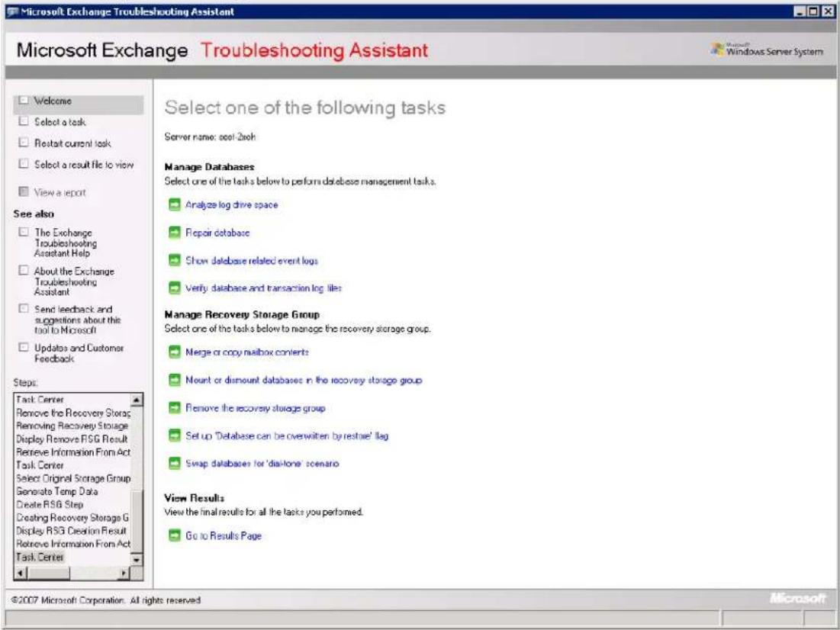Screen dimensions: 840x630
Task: Click the Steps list scroll down arrow
Action: pyautogui.click(x=137, y=560)
